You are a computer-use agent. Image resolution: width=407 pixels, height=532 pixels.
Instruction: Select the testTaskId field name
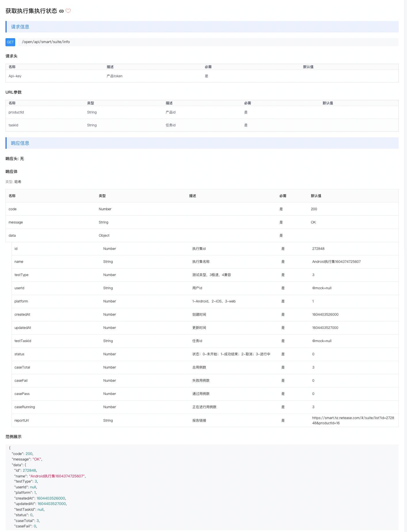tap(23, 341)
